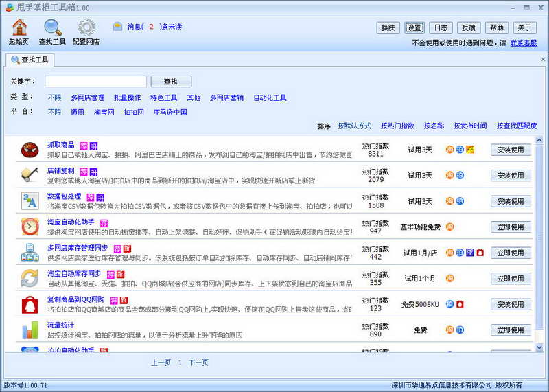Click the Paipai platform icon in 抓取商品 row
The width and height of the screenshot is (549, 392).
pyautogui.click(x=460, y=150)
